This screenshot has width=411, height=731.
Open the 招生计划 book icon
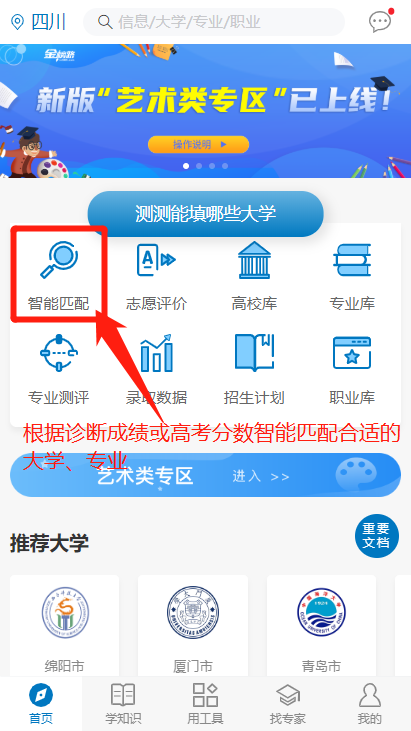(x=254, y=353)
